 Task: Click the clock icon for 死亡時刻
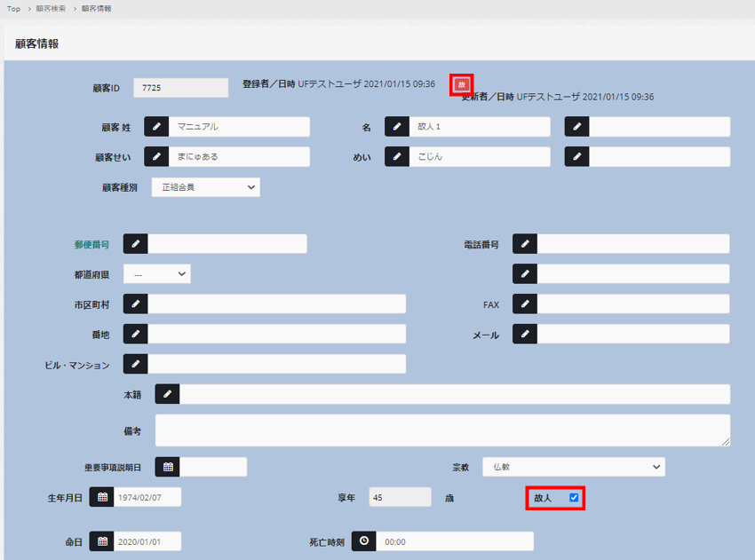click(x=363, y=541)
